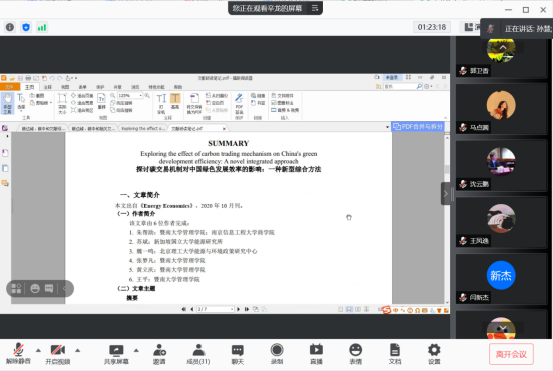Open bookmarks panel icon in PDF sidebar
The height and width of the screenshot is (371, 553).
coord(5,153)
